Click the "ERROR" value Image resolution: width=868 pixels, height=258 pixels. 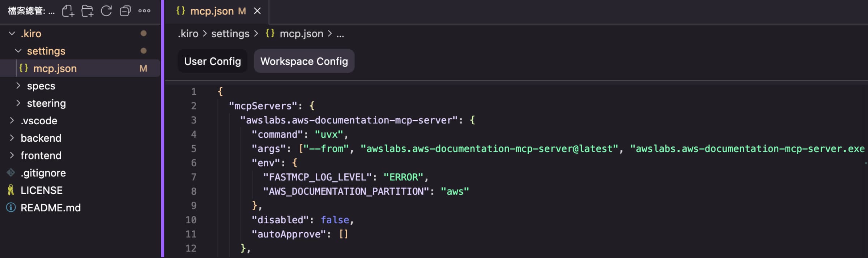[403, 177]
